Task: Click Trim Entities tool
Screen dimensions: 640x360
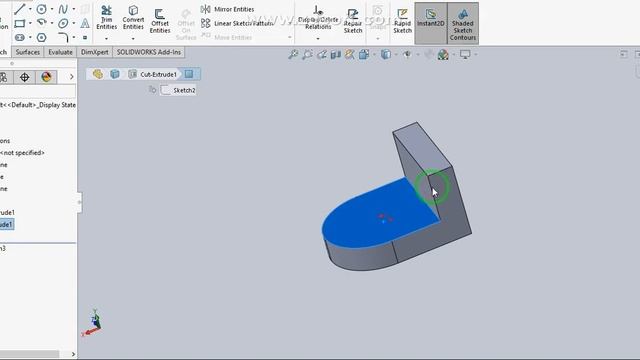Action: tap(107, 17)
